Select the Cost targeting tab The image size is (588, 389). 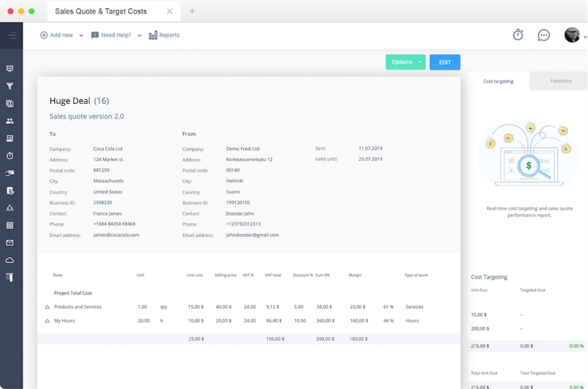click(x=498, y=81)
